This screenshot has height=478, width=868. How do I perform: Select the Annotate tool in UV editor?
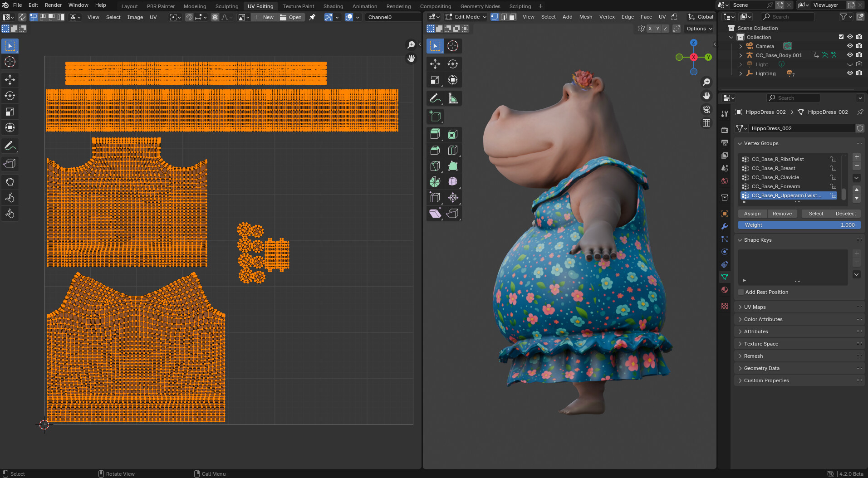pos(10,146)
